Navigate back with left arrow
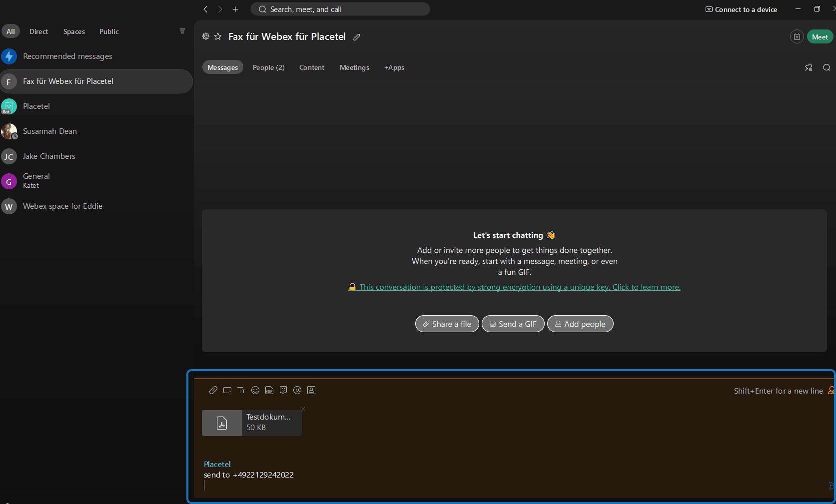Viewport: 836px width, 504px height. click(x=205, y=9)
